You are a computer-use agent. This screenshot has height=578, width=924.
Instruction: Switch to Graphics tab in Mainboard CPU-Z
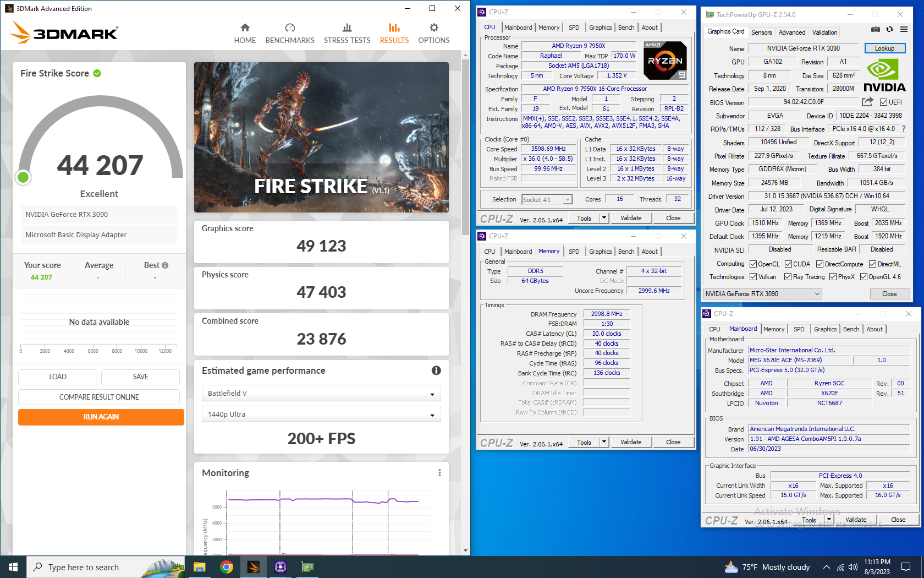[825, 329]
